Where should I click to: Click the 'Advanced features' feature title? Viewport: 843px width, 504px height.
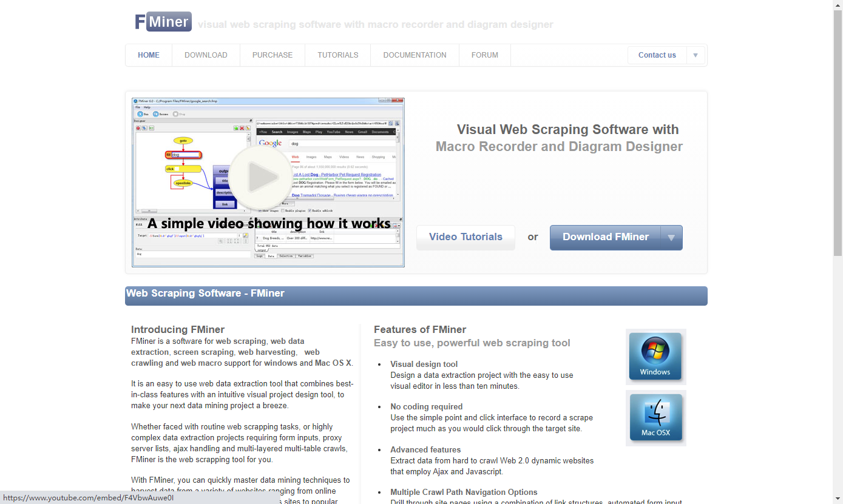point(425,450)
